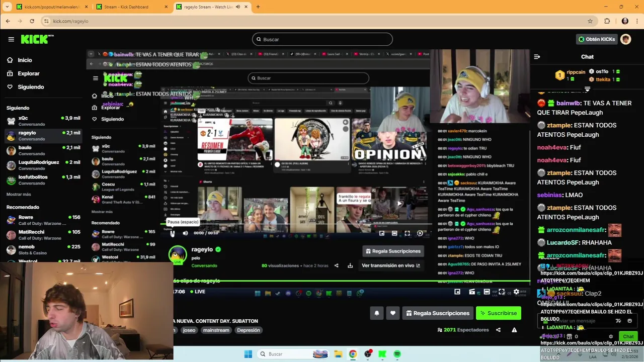Open losfutbolitos channel in sidebar
The width and height of the screenshot is (644, 362).
(43, 179)
